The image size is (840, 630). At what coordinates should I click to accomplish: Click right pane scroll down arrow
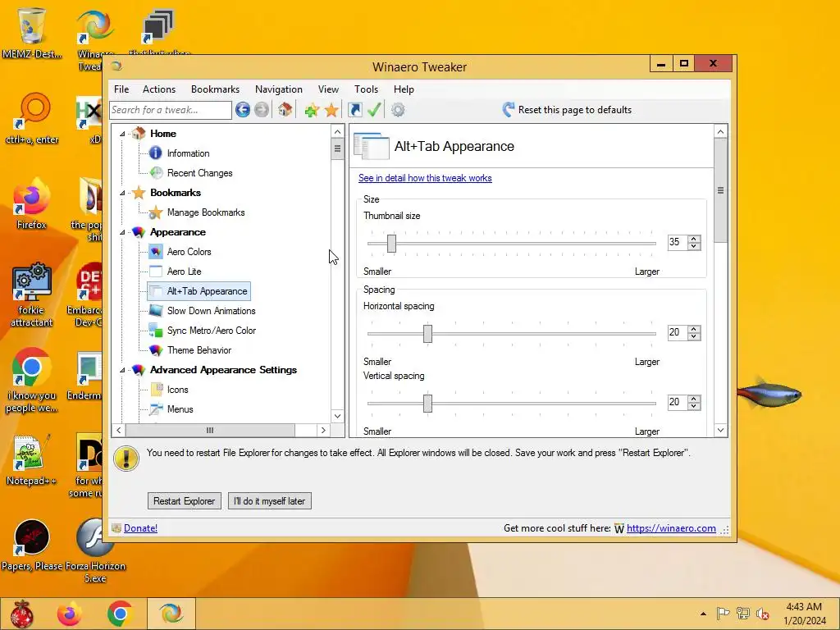click(x=720, y=430)
